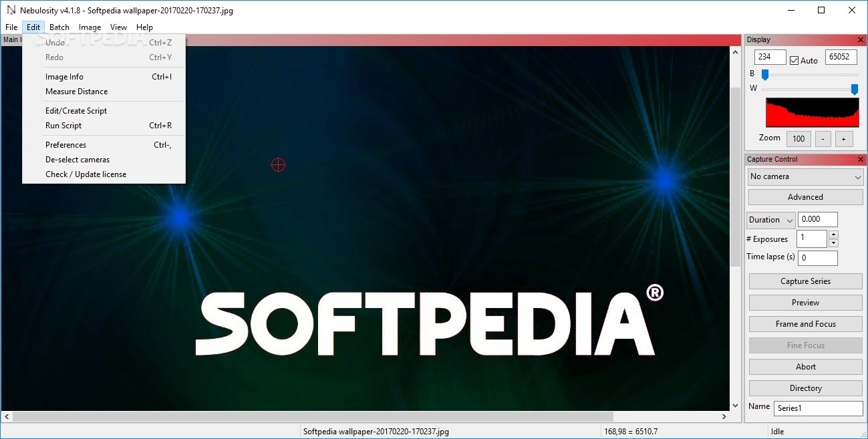Reset zoom with the 100 button
The width and height of the screenshot is (868, 439).
click(x=799, y=139)
